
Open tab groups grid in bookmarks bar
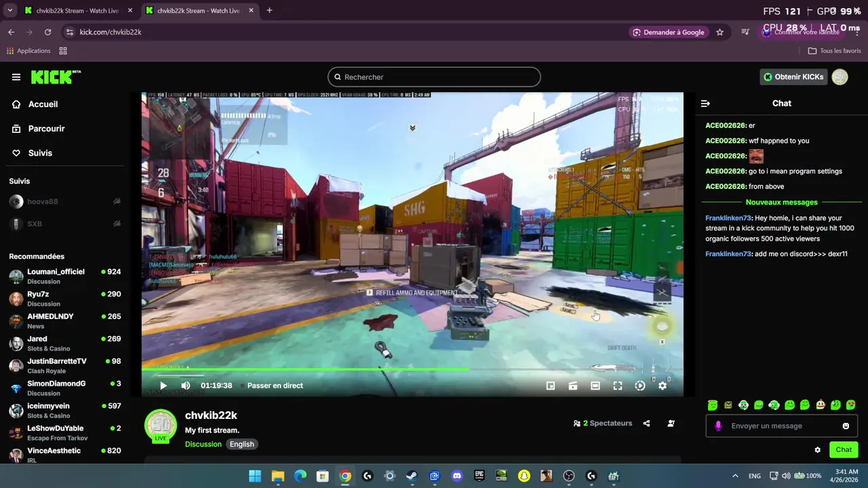63,51
